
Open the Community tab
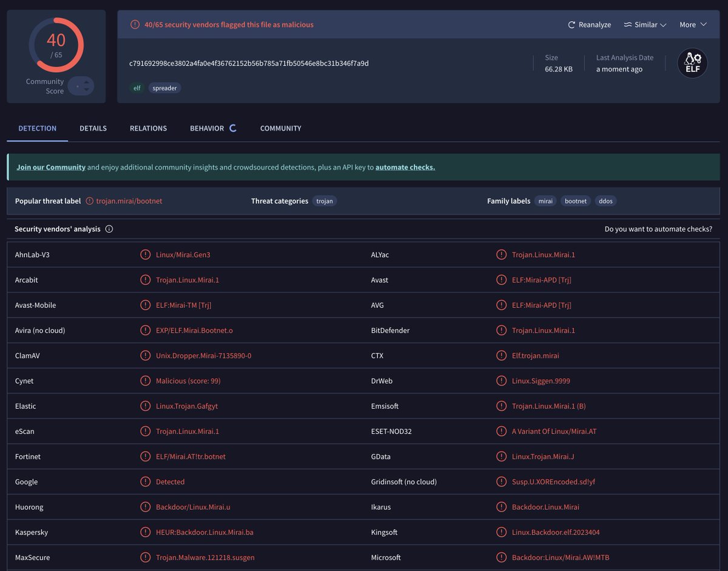pos(281,129)
